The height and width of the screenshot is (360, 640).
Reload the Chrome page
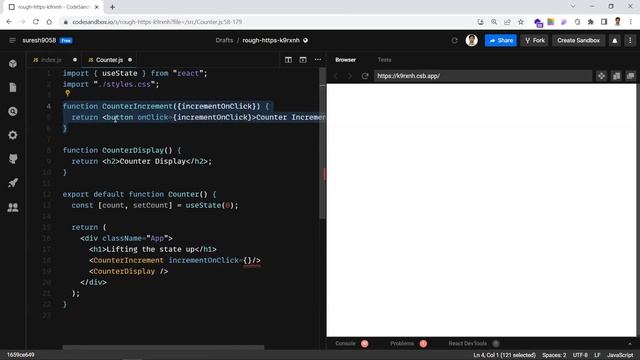(x=36, y=22)
